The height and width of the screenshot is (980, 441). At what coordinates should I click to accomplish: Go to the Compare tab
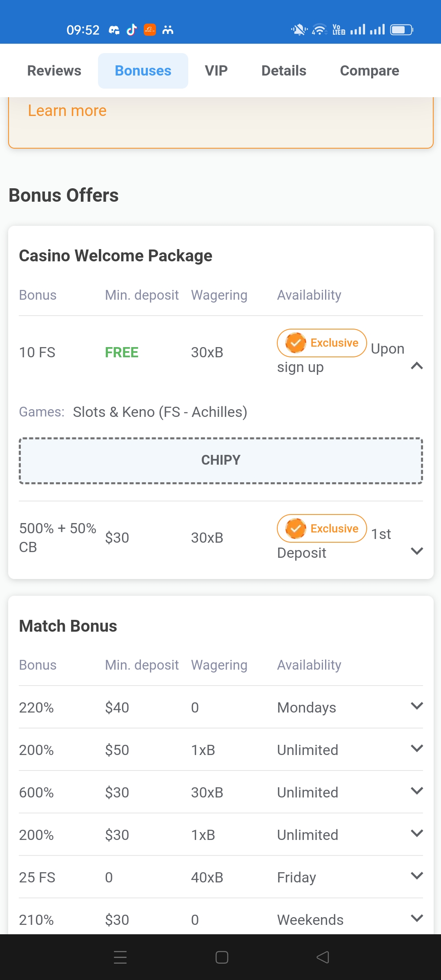[x=370, y=71]
